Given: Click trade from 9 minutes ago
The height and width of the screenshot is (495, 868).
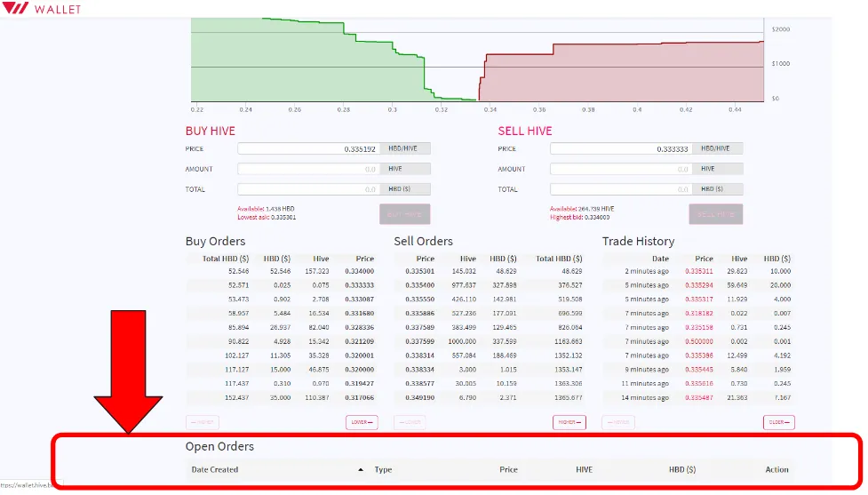Looking at the screenshot, I should pyautogui.click(x=698, y=370).
